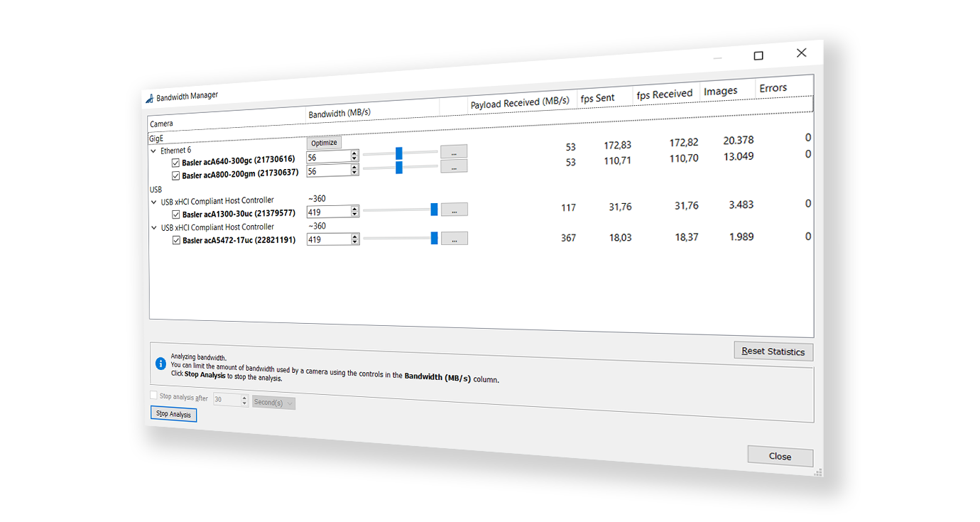Select the Ethernet 6 label
980x522 pixels.
click(175, 151)
